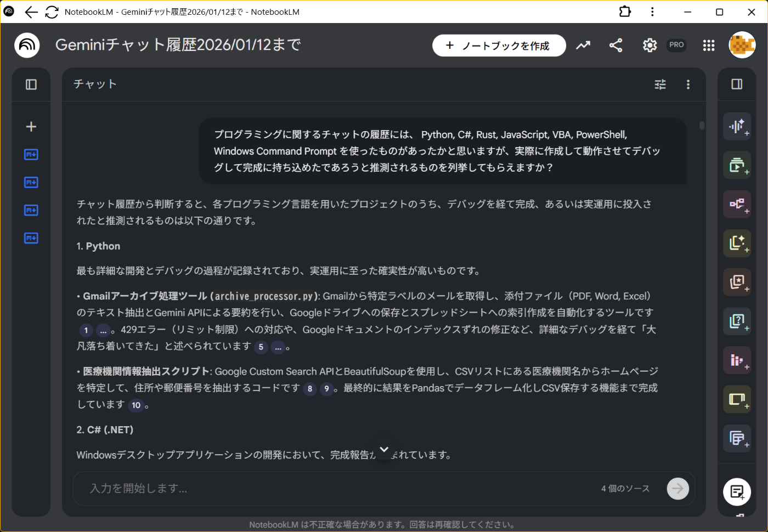
Task: Click the user prompt message bubble
Action: 443,151
